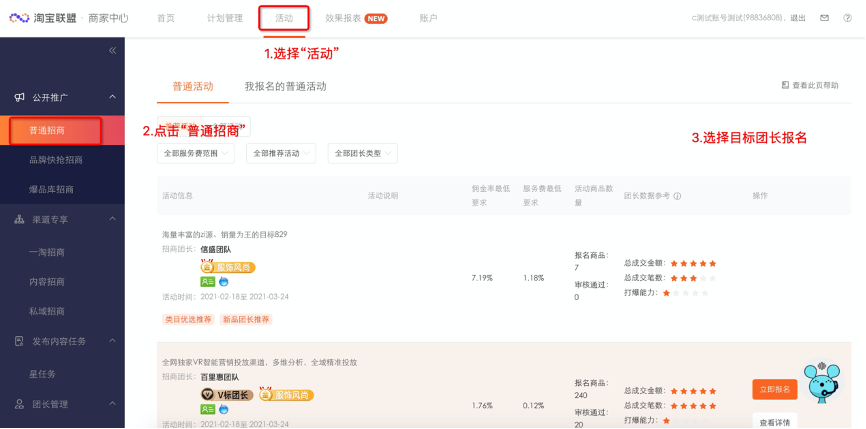Click 立即报名 button for 百里惠团队
Viewport: 866px width, 429px height.
click(x=775, y=389)
